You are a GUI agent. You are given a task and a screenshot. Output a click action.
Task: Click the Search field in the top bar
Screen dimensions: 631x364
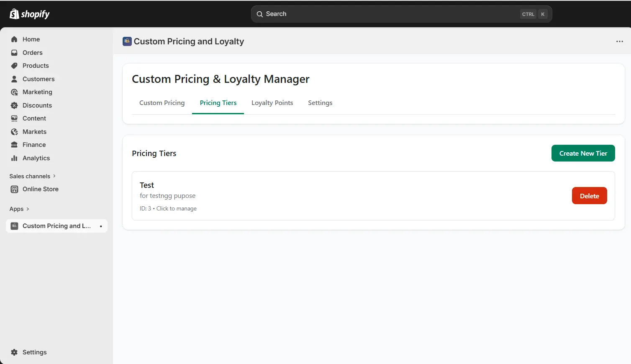(x=402, y=14)
